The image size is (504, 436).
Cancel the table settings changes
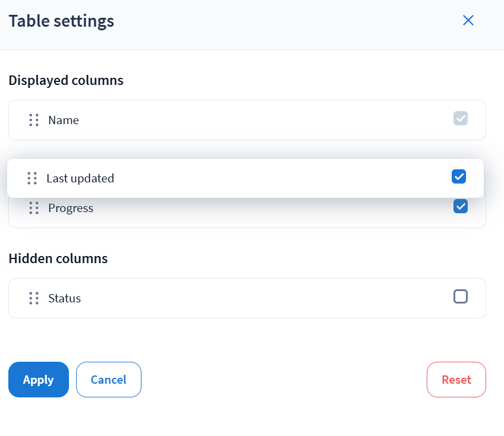click(x=109, y=380)
